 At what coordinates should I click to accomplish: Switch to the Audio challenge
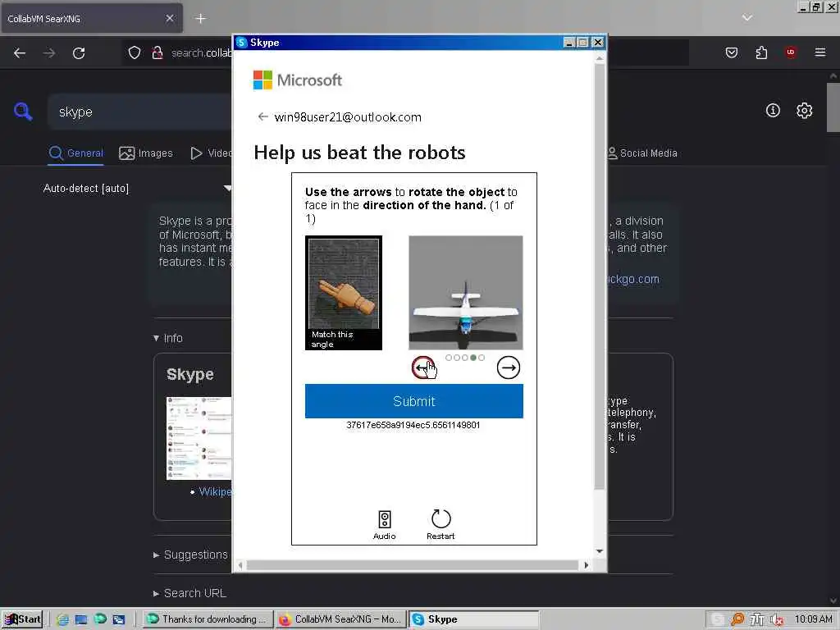click(384, 524)
